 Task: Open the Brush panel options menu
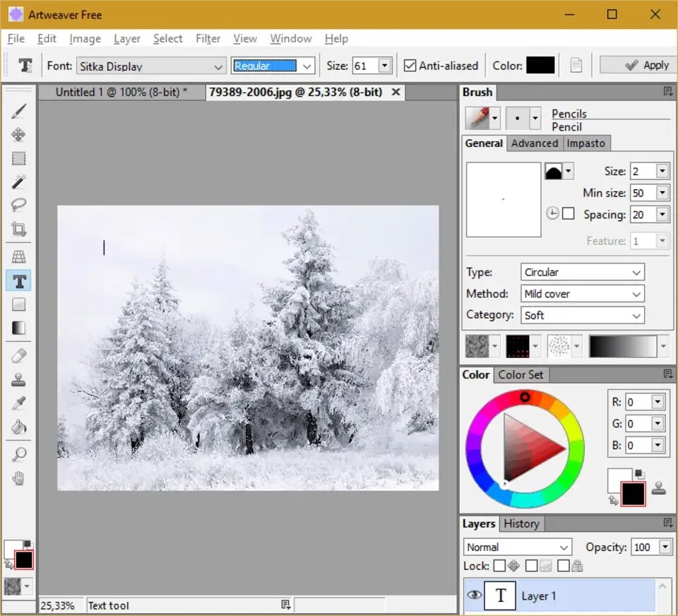pyautogui.click(x=667, y=91)
